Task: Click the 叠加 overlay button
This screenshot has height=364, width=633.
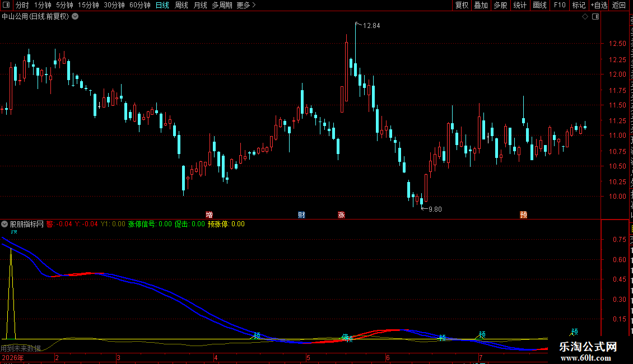Action: pos(481,5)
